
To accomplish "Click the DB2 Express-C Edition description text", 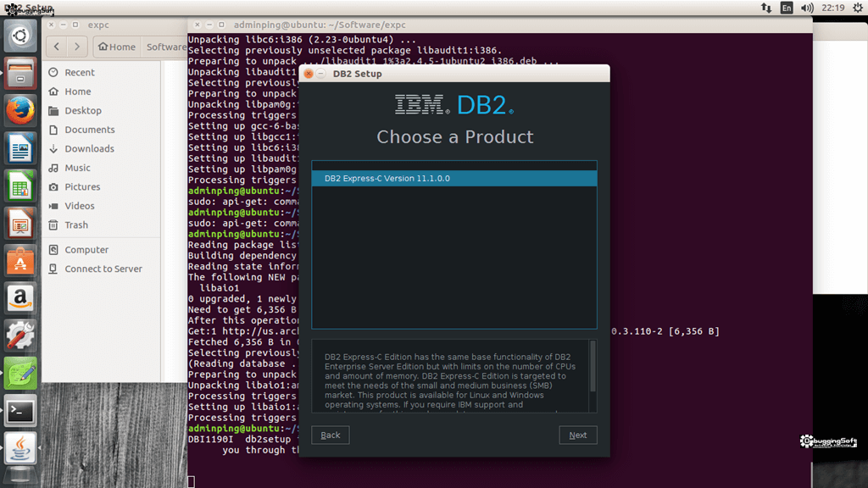I will point(451,380).
